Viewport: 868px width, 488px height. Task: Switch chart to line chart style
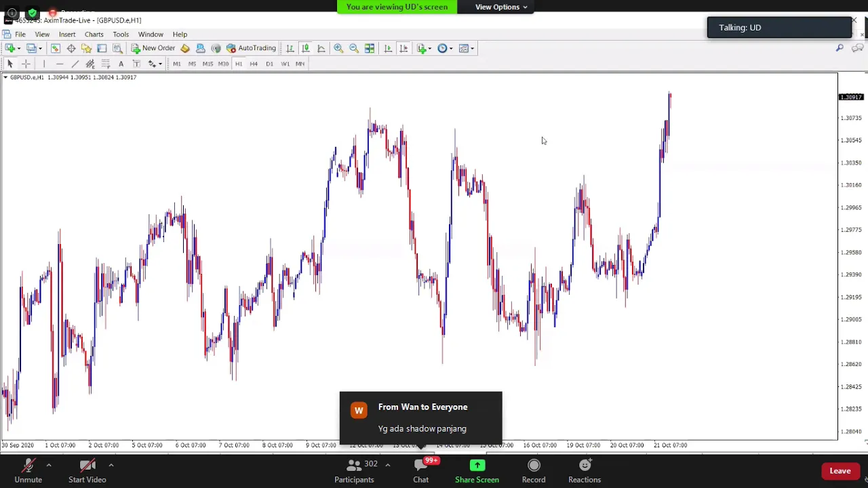[x=321, y=48]
